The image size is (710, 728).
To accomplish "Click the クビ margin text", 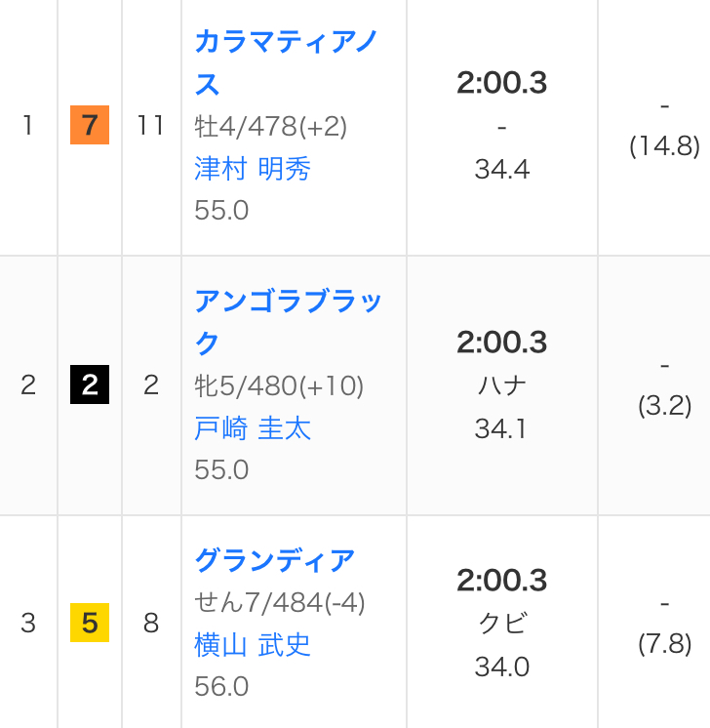I will (501, 624).
